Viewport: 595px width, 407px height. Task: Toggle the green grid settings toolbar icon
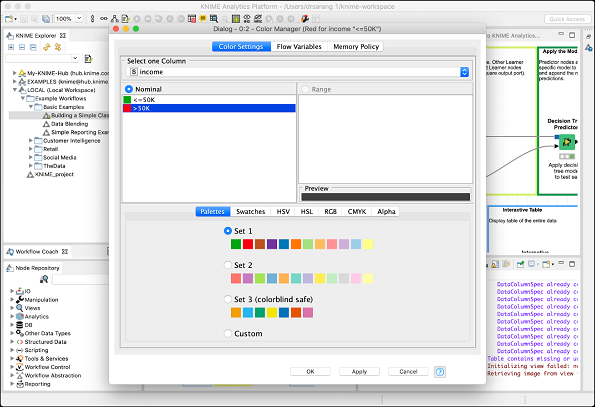point(236,19)
